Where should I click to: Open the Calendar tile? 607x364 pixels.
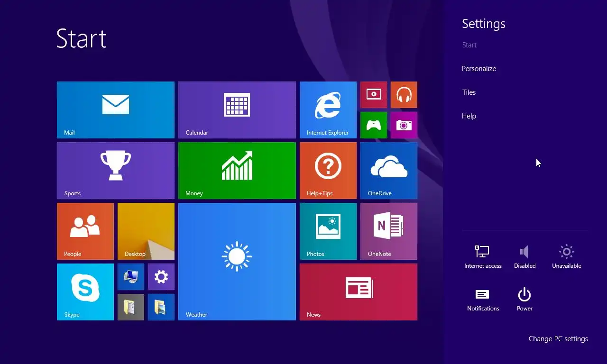237,110
